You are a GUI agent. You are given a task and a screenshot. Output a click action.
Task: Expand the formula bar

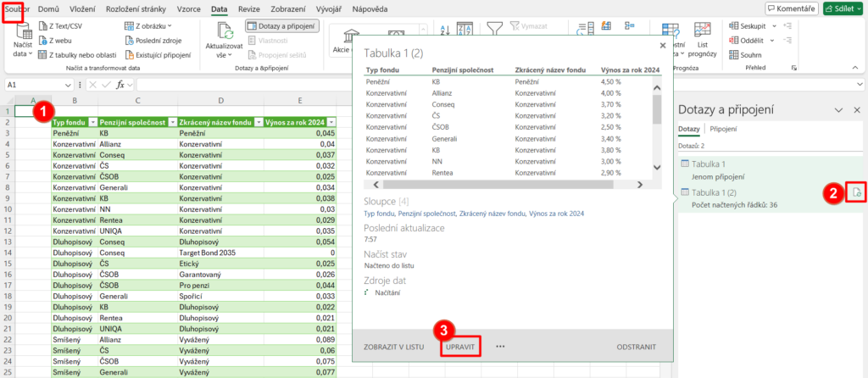(x=860, y=84)
